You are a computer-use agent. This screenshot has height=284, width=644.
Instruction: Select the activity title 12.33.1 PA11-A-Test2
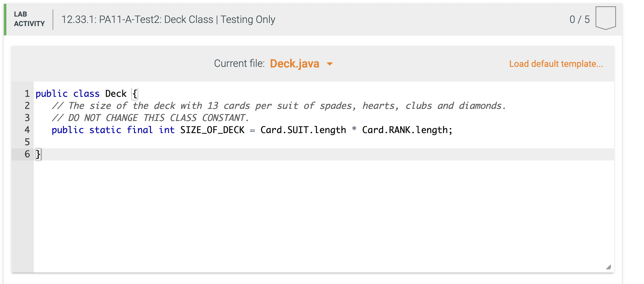pos(169,19)
